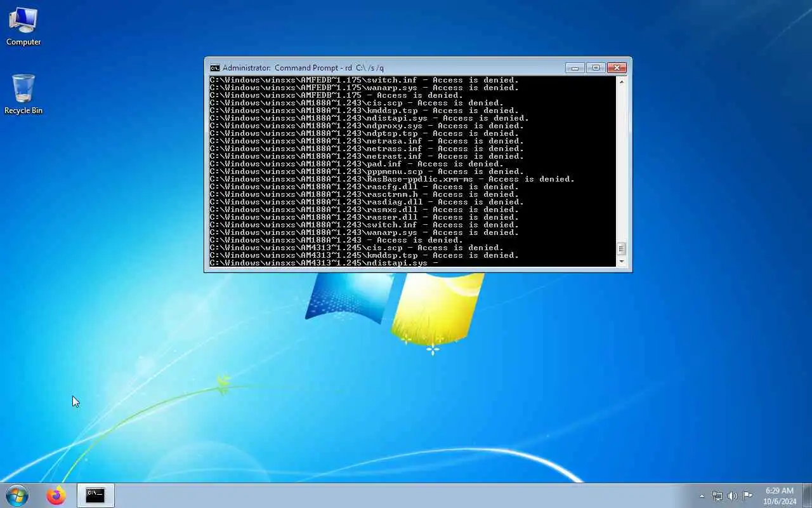Click the line with ndproxy.sys
The width and height of the screenshot is (812, 508).
pyautogui.click(x=367, y=126)
